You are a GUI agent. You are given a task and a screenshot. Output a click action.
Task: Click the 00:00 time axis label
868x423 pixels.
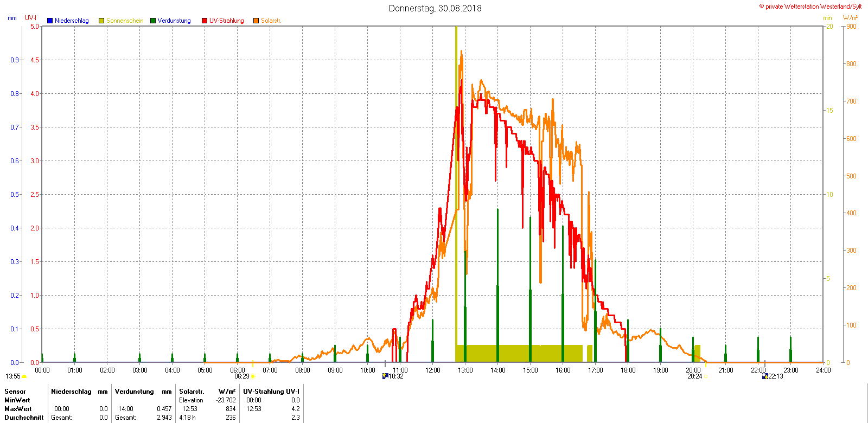42,370
